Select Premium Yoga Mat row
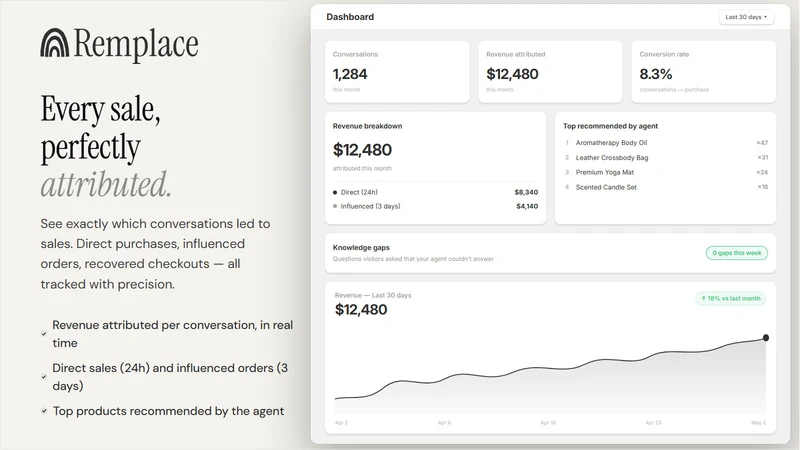 [x=666, y=172]
